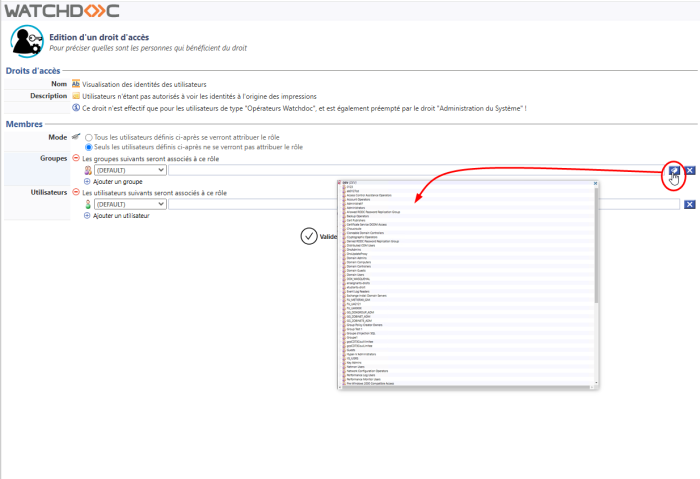Viewport: 700px width, 479px height.
Task: Click the access right user-key icon
Action: (25, 41)
